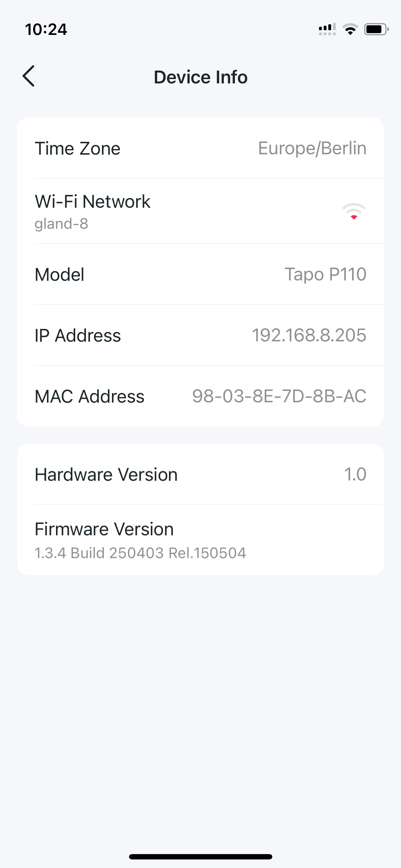Select the Europe/Berlin time zone value
401x868 pixels.
pos(312,148)
